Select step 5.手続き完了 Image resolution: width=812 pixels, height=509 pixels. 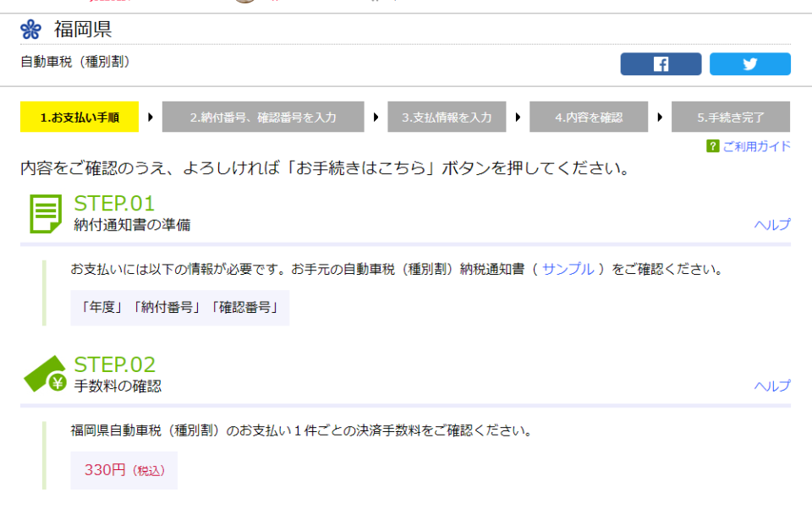[731, 117]
